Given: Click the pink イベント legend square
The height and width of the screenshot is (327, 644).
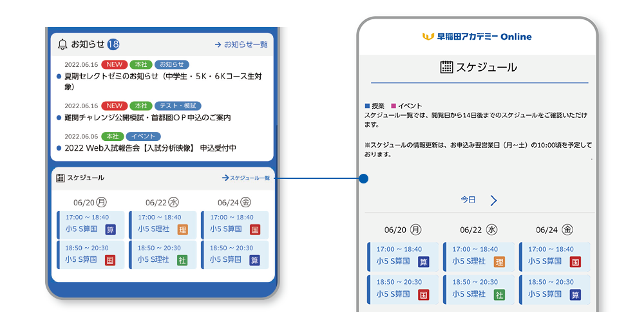Looking at the screenshot, I should 393,106.
